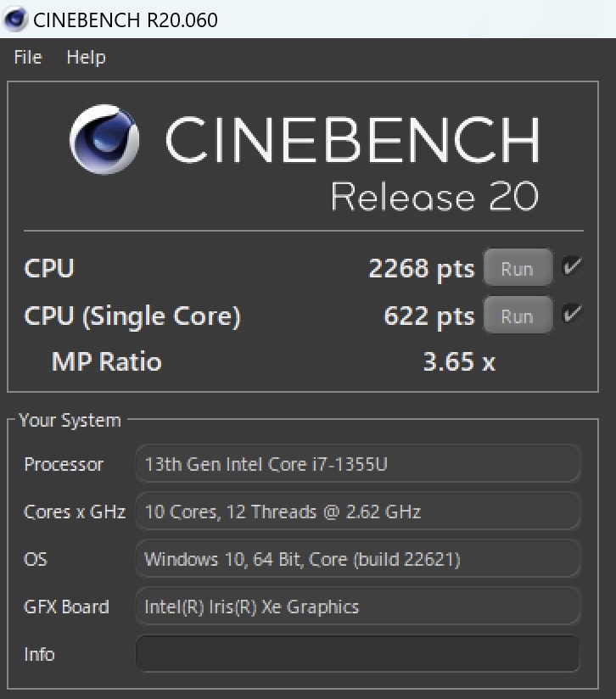Click the Cores x GHz field
This screenshot has width=616, height=699.
point(357,512)
